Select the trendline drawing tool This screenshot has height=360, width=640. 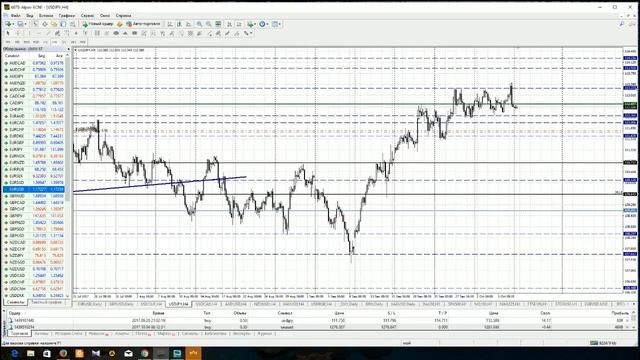[x=48, y=33]
